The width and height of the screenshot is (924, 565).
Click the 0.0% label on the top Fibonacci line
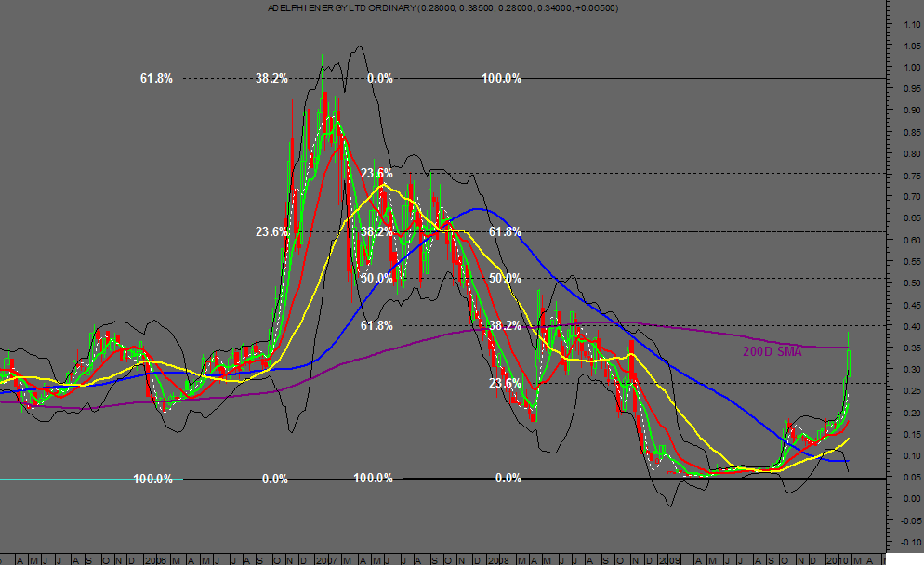tap(379, 78)
